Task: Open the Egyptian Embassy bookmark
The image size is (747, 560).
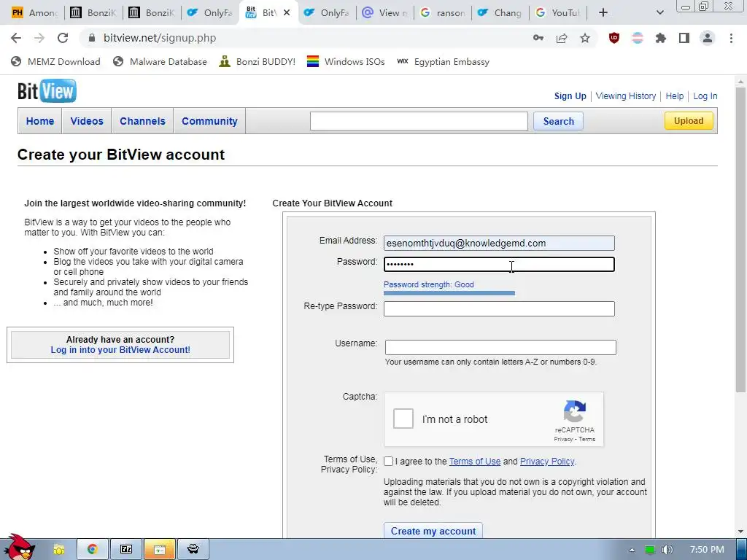Action: coord(443,61)
